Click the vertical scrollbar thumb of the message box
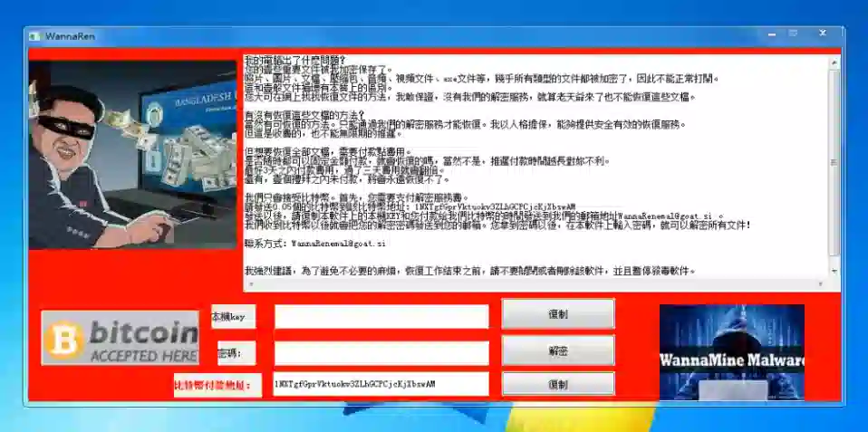This screenshot has width=868, height=432. (x=834, y=162)
